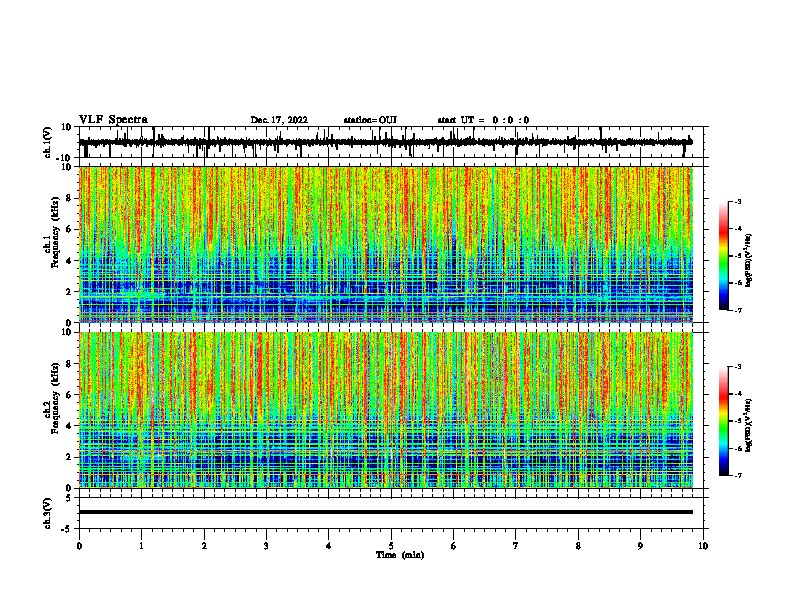Click the '-3' label on ch.2 color bar
Viewport: 792px width, 612px height.
[x=738, y=367]
